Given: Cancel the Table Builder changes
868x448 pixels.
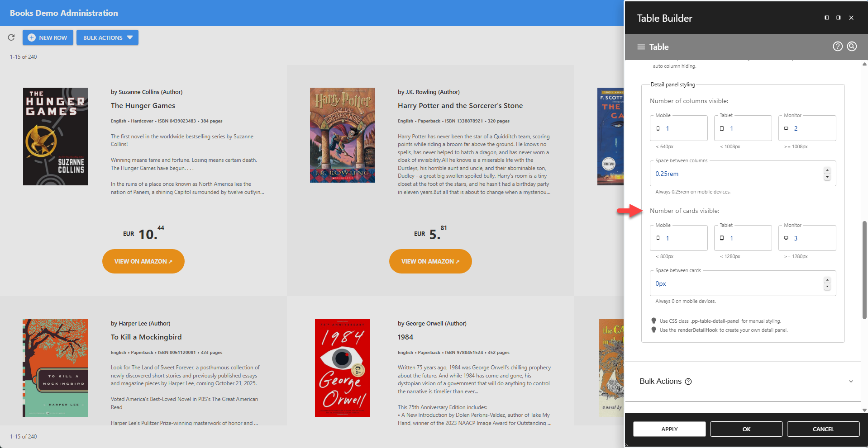Looking at the screenshot, I should (x=823, y=429).
